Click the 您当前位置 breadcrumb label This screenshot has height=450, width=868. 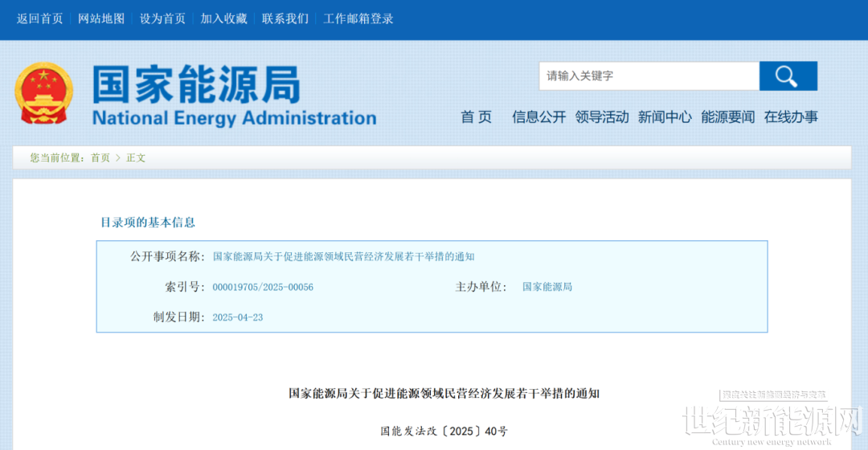57,157
